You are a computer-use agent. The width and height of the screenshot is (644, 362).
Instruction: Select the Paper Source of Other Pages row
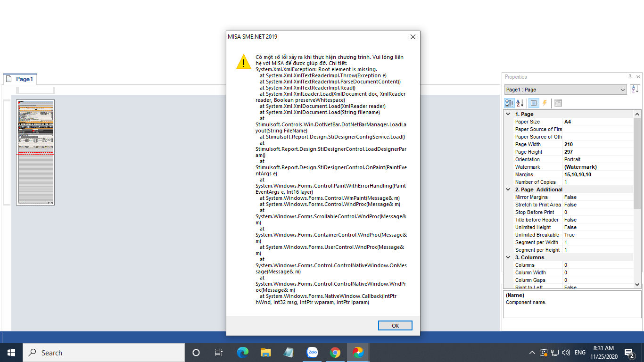(x=569, y=137)
